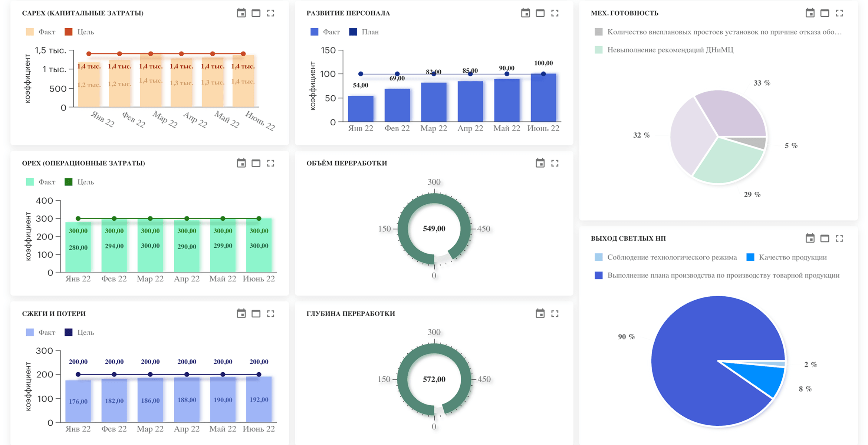Expand OPEX panel to fullscreen
Image resolution: width=868 pixels, height=445 pixels.
[271, 163]
